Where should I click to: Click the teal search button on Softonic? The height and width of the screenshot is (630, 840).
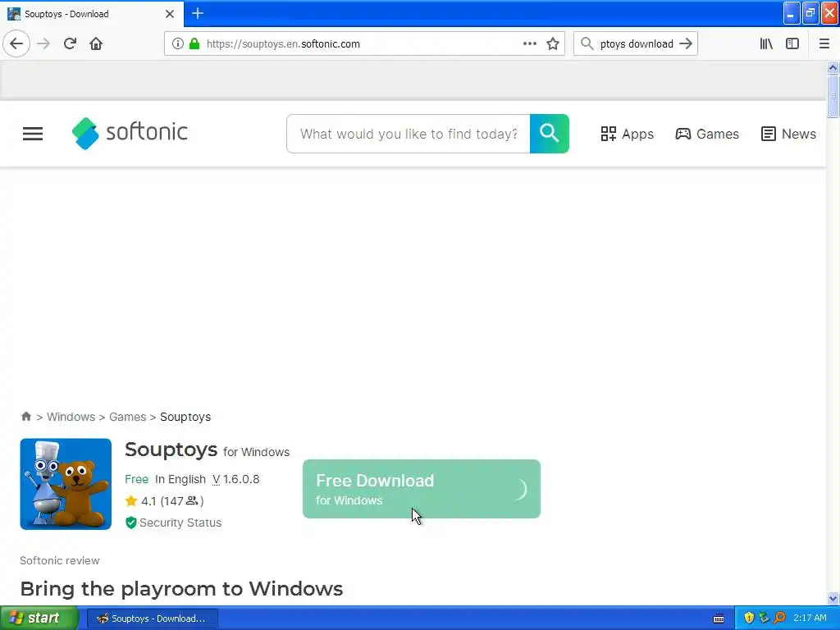pyautogui.click(x=549, y=134)
